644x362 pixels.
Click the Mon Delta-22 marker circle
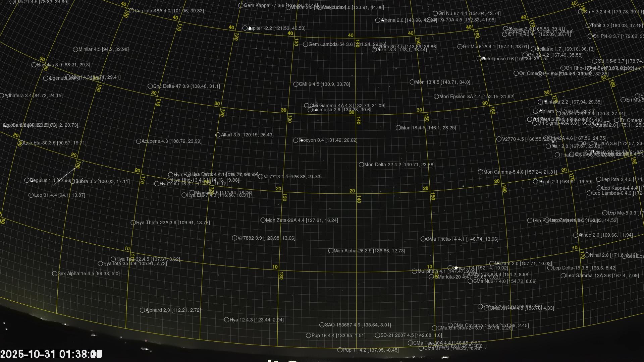tap(361, 165)
